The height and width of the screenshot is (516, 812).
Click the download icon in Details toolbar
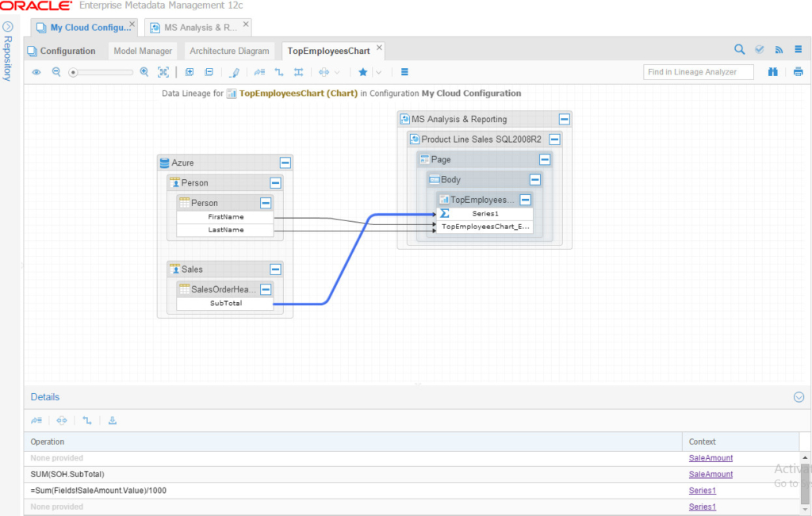(113, 420)
